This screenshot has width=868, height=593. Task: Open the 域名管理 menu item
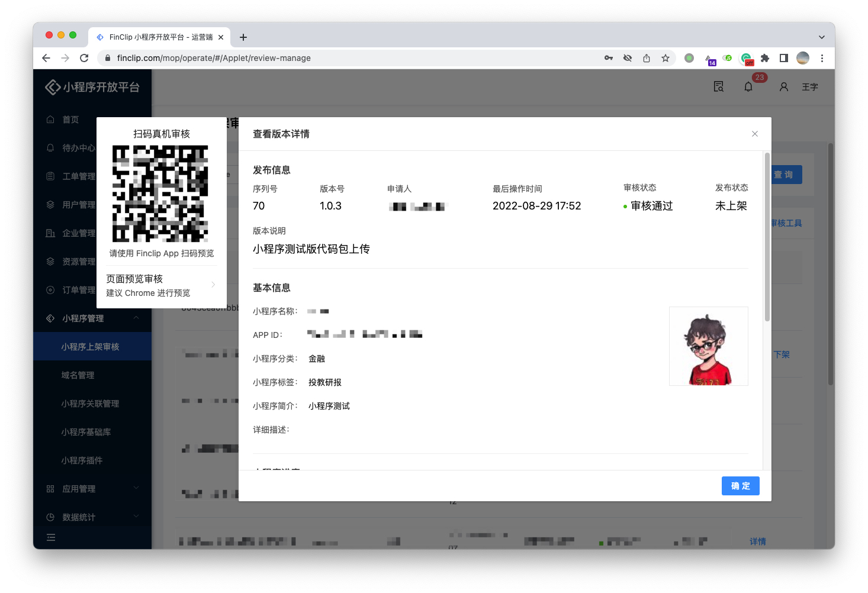(x=78, y=375)
